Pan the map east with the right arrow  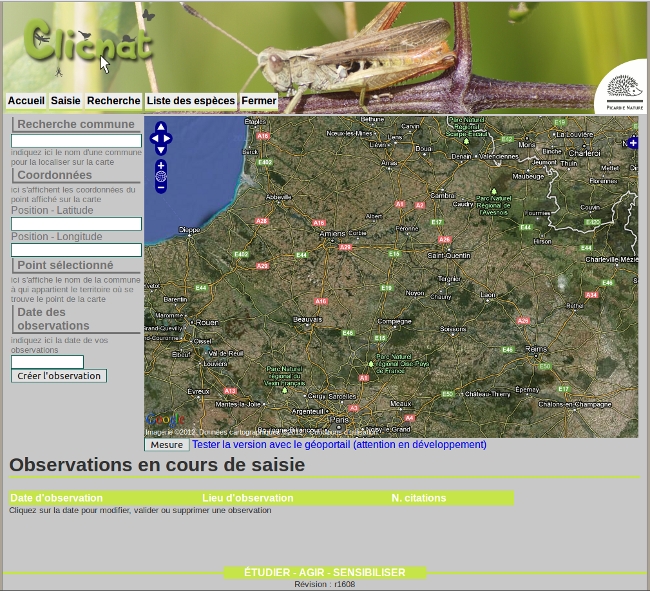pyautogui.click(x=167, y=138)
